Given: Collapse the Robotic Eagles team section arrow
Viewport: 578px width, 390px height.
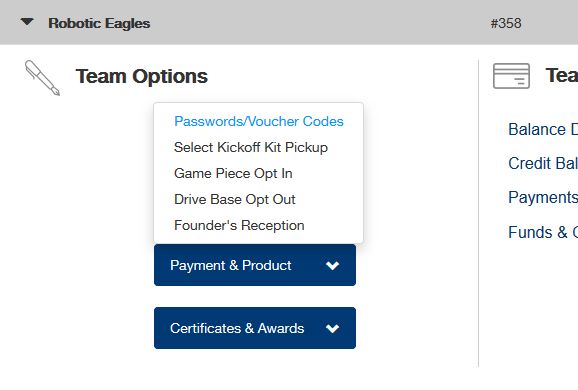Looking at the screenshot, I should click(27, 22).
